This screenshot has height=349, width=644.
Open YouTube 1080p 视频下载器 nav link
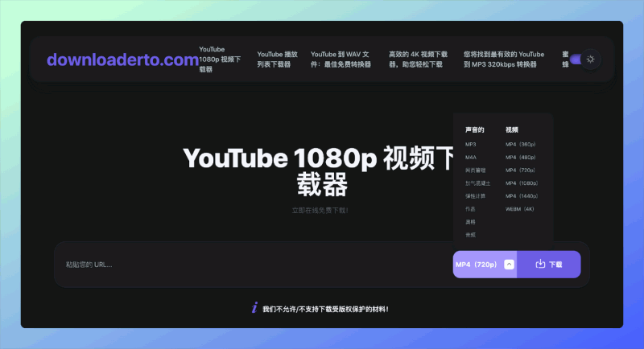[x=220, y=59]
